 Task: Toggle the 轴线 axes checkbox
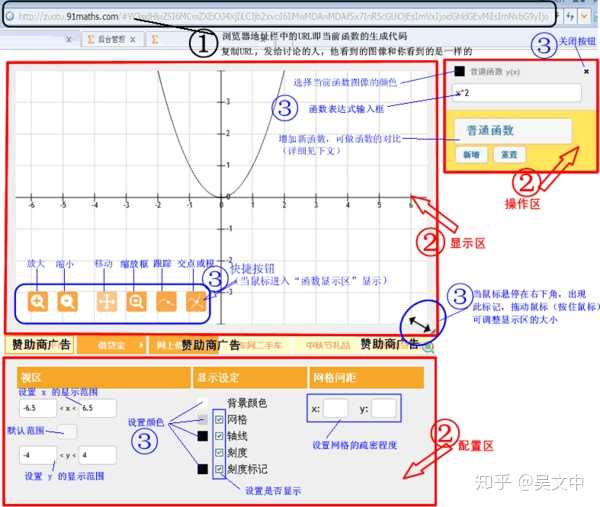point(219,436)
